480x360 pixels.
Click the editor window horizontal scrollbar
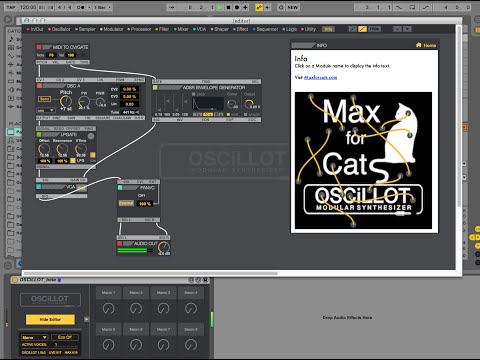tap(152, 273)
